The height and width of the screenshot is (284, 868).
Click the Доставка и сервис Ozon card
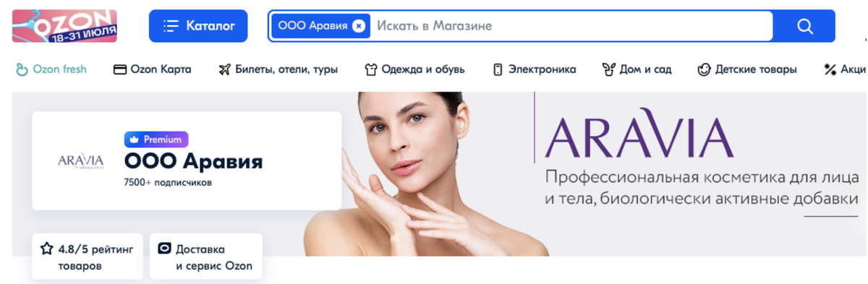tap(206, 257)
